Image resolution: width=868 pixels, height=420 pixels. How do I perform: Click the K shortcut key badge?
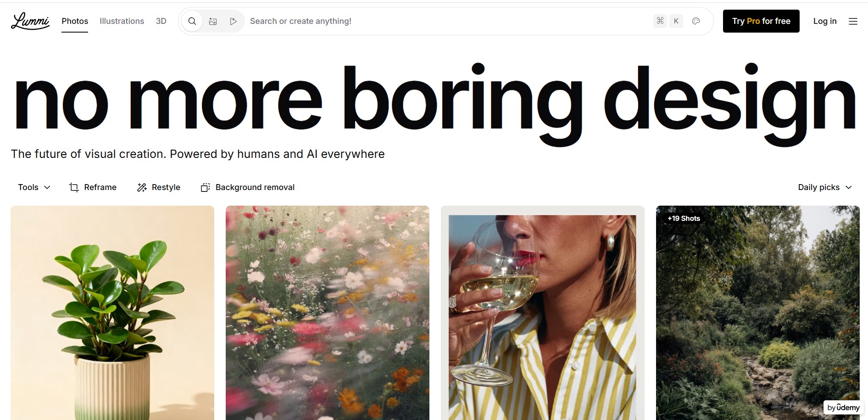tap(676, 21)
